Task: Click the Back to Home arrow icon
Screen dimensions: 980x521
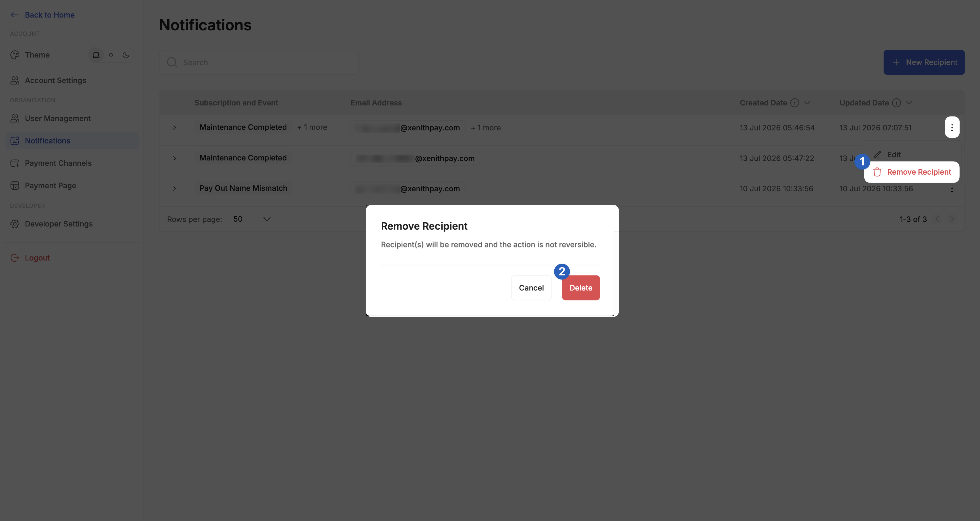Action: (14, 15)
